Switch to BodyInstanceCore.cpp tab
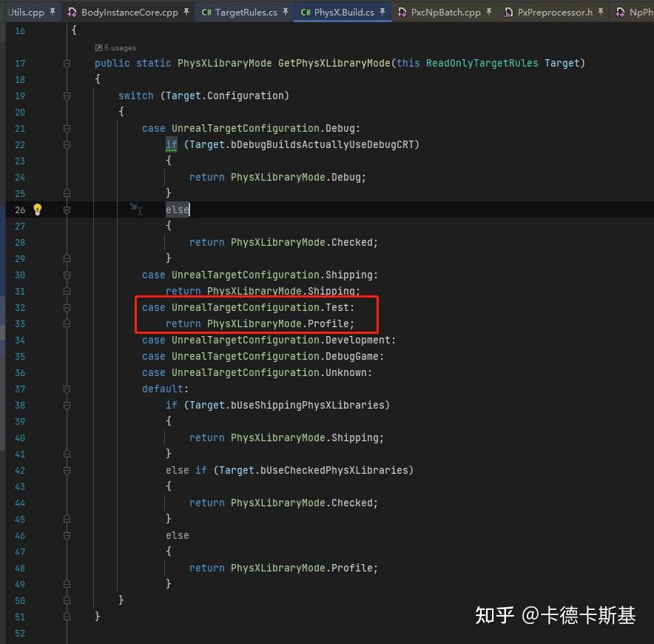 [129, 12]
